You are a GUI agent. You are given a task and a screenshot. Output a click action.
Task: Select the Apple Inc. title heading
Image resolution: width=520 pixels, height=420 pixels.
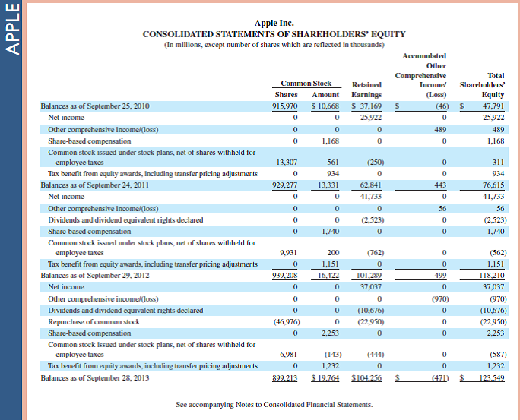click(x=274, y=23)
